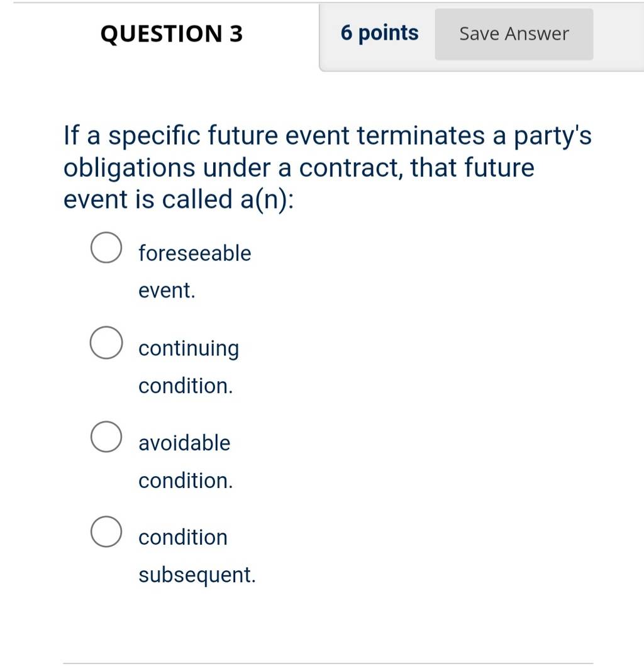The width and height of the screenshot is (644, 666).
Task: Click the QUESTION 3 heading
Action: tap(172, 34)
